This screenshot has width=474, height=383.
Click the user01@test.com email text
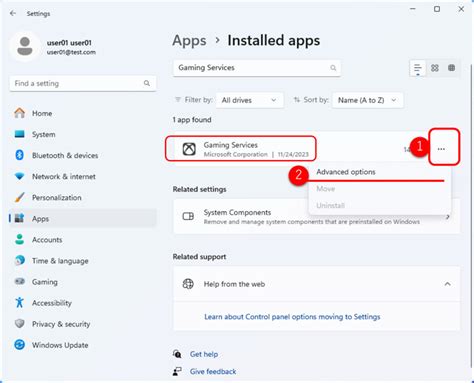[71, 52]
